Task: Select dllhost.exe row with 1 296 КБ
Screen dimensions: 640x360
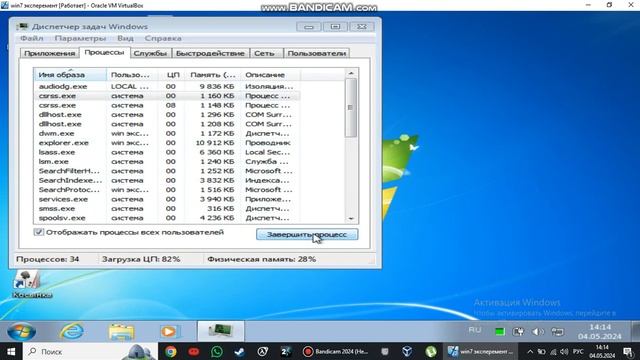Action: 167,115
